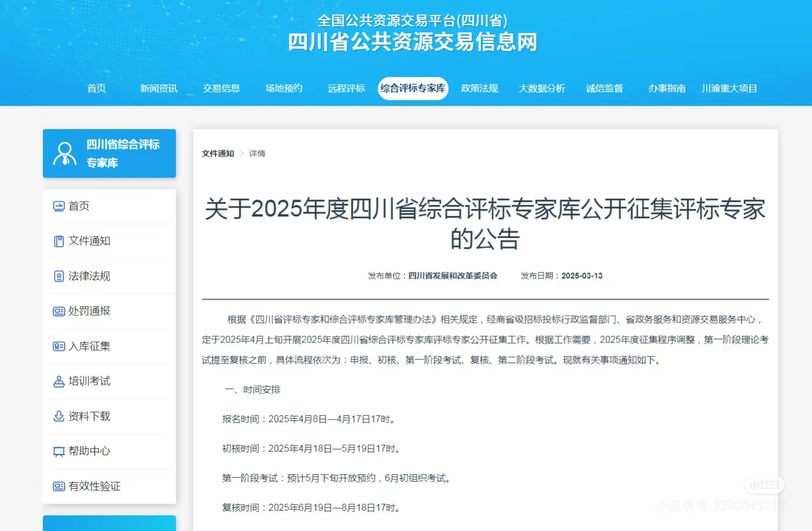
Task: Select the 详情 breadcrumb label
Action: tap(257, 153)
